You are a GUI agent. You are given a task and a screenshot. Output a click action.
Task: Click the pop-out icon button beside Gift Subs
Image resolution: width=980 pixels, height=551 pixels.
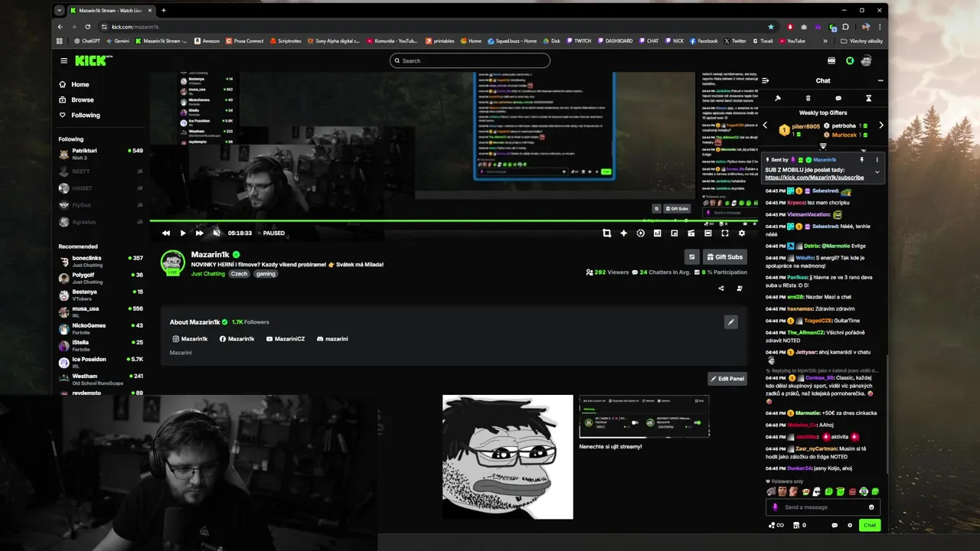(x=692, y=257)
